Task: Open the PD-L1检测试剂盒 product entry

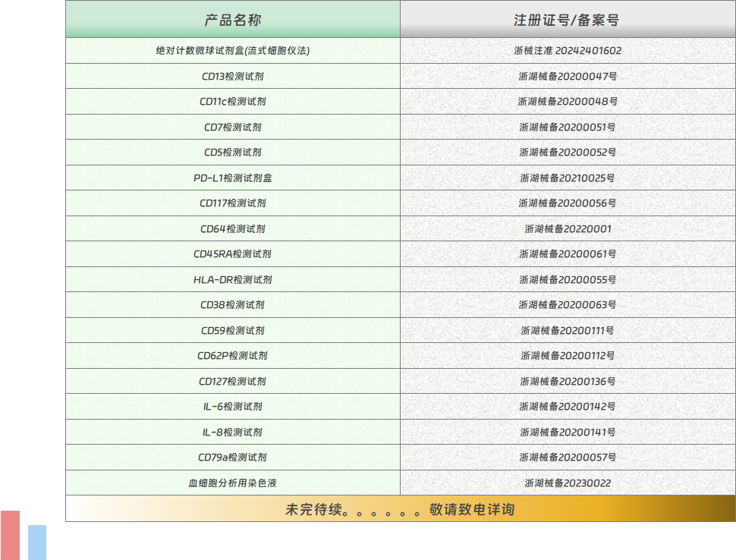Action: tap(233, 178)
